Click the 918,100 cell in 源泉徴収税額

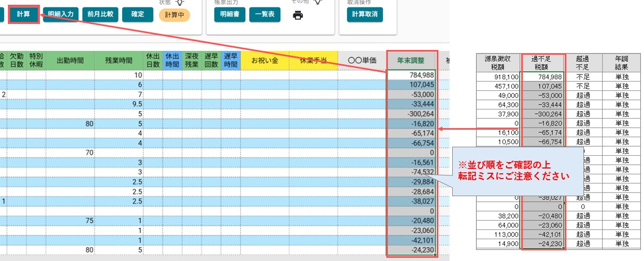(499, 77)
